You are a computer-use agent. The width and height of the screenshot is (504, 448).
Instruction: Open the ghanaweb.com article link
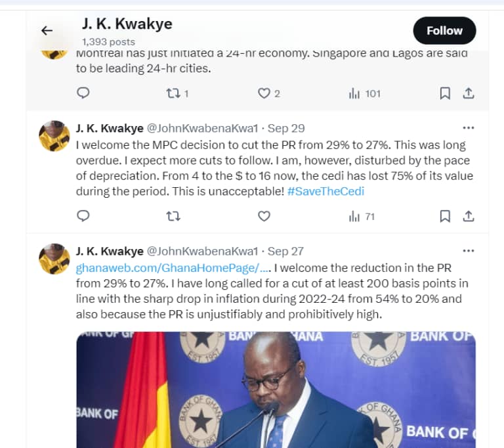pos(173,268)
